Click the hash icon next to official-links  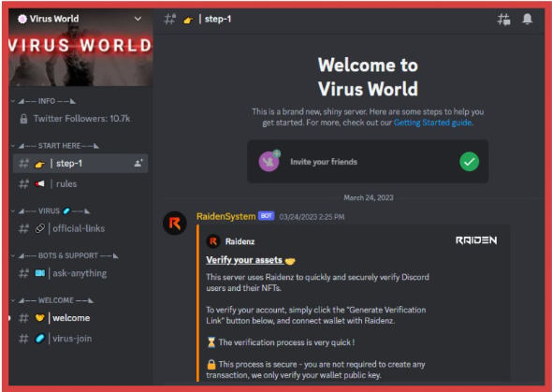23,228
